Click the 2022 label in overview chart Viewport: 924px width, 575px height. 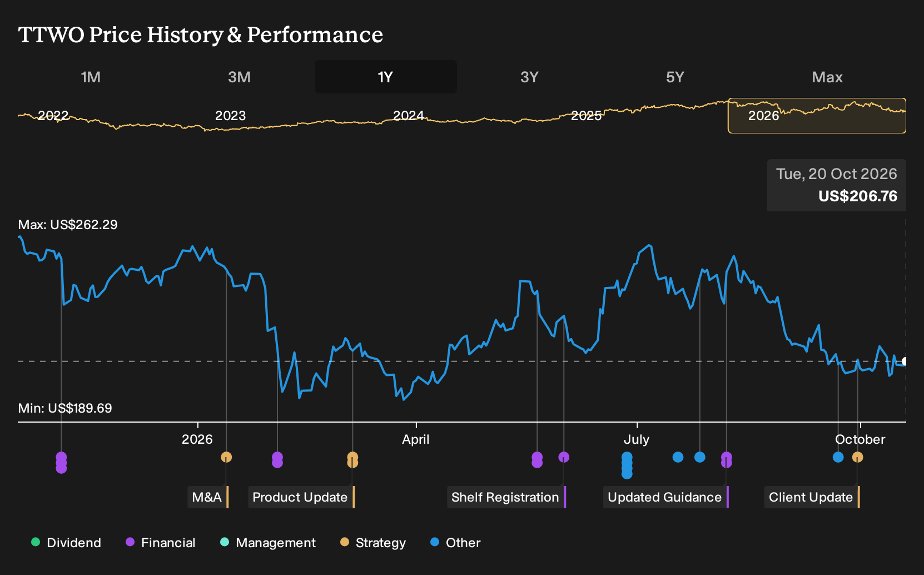point(53,116)
